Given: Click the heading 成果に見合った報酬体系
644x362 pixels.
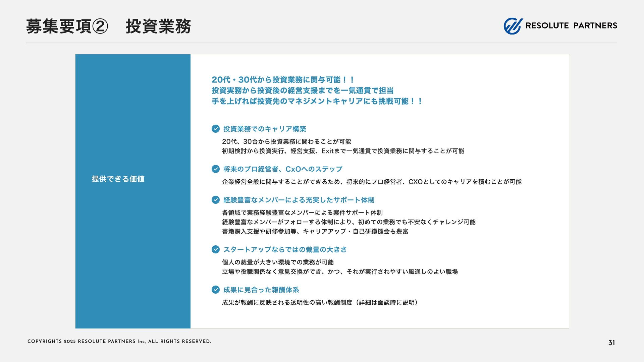Looking at the screenshot, I should [261, 290].
